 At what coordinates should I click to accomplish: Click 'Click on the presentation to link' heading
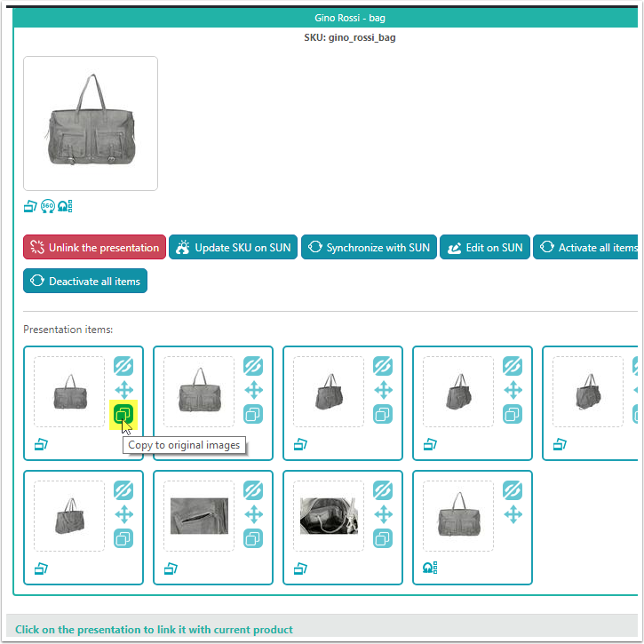point(154,630)
